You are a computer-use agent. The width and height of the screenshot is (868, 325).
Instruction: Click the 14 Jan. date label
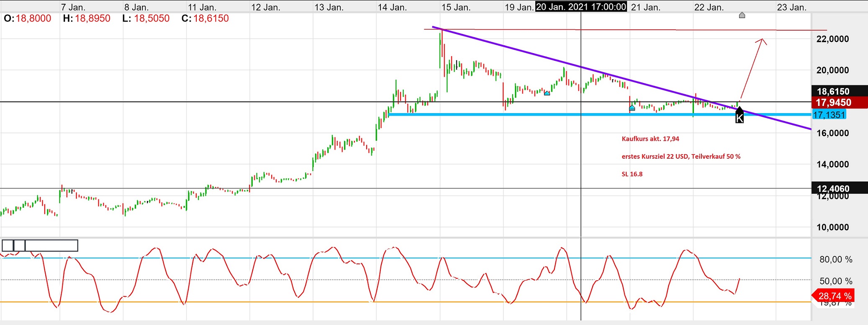click(x=392, y=7)
